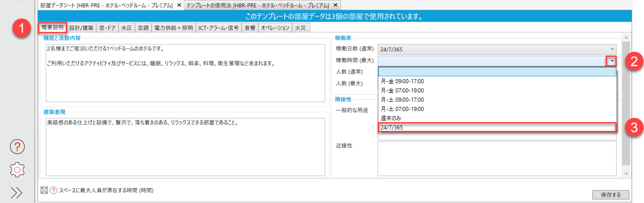Image resolution: width=644 pixels, height=203 pixels.
Task: Switch to the 設計/建築 tab
Action: point(81,28)
